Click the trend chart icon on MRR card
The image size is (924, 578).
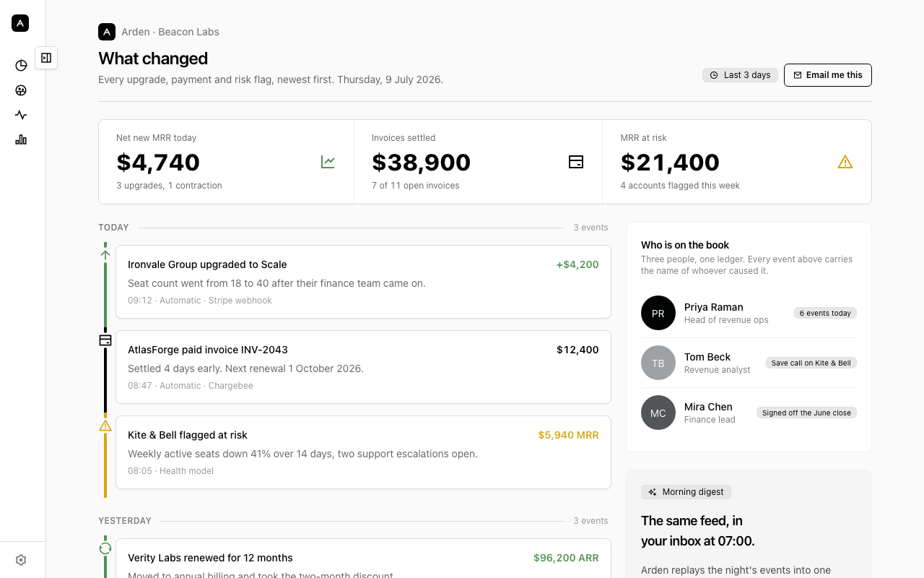point(328,162)
